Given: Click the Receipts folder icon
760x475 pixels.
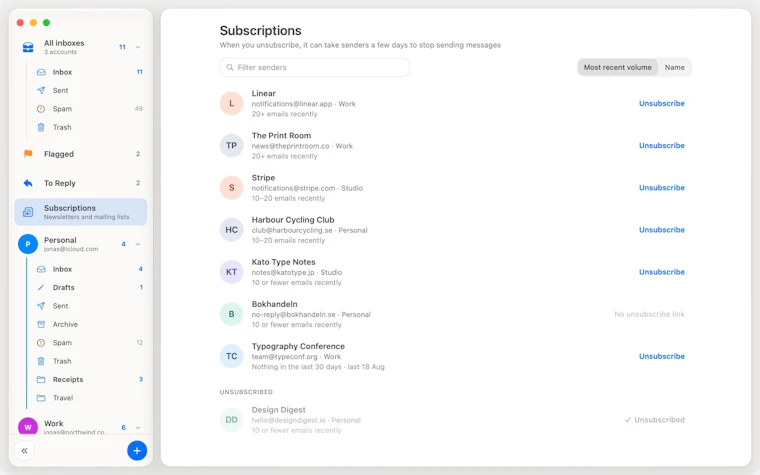Looking at the screenshot, I should click(41, 379).
